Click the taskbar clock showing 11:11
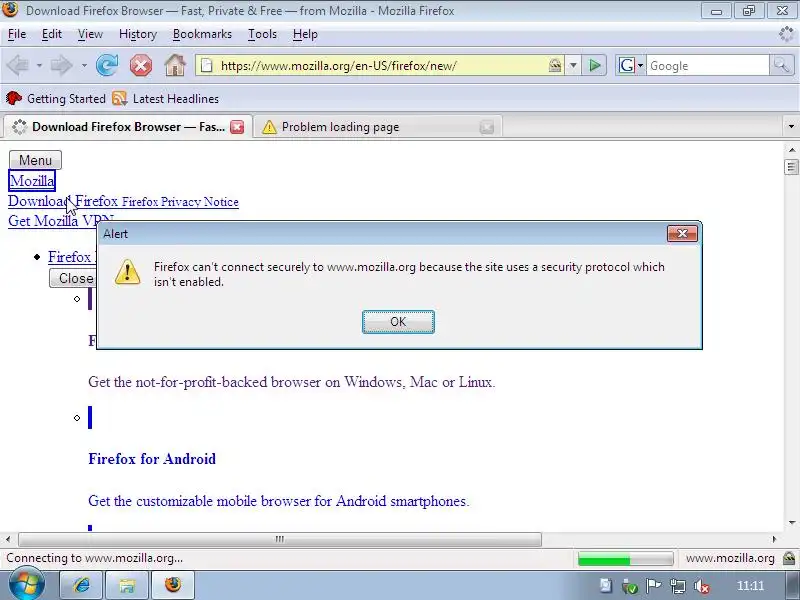This screenshot has height=600, width=800. click(751, 586)
